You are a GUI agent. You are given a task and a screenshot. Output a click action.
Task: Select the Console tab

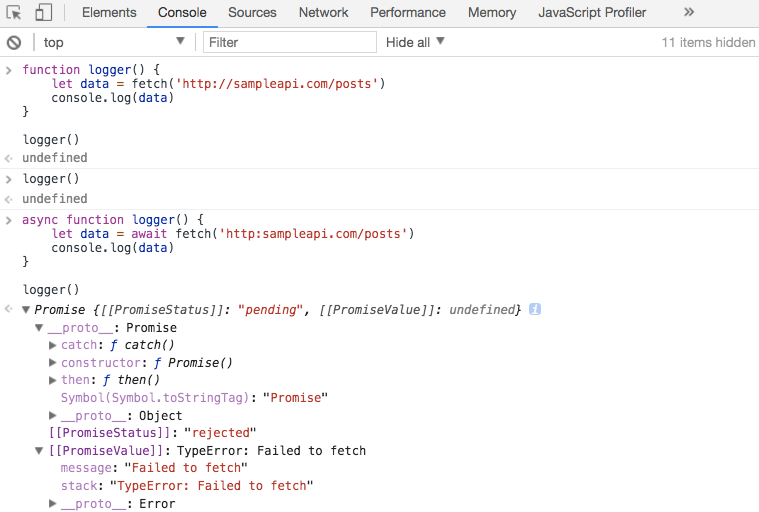click(x=182, y=13)
